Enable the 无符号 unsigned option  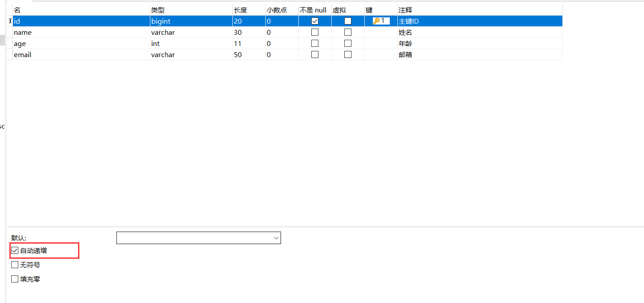pyautogui.click(x=15, y=265)
